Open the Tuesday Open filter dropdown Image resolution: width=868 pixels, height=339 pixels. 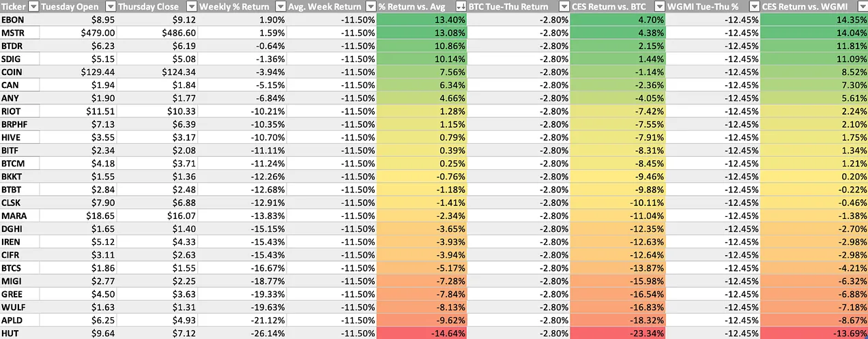point(110,7)
